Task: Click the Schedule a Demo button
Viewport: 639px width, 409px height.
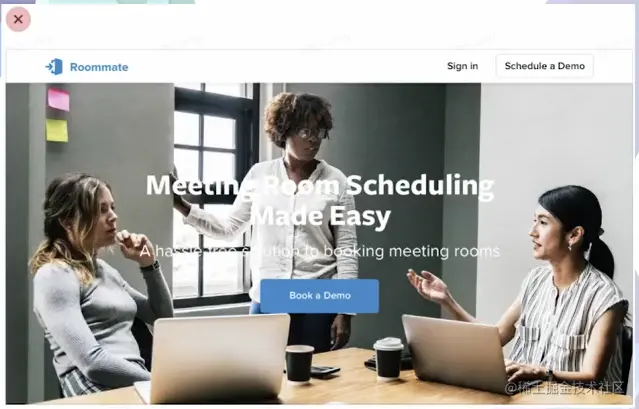Action: 544,66
